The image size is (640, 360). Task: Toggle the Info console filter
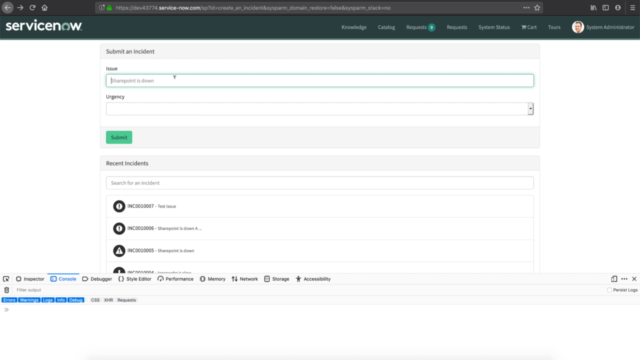point(61,300)
